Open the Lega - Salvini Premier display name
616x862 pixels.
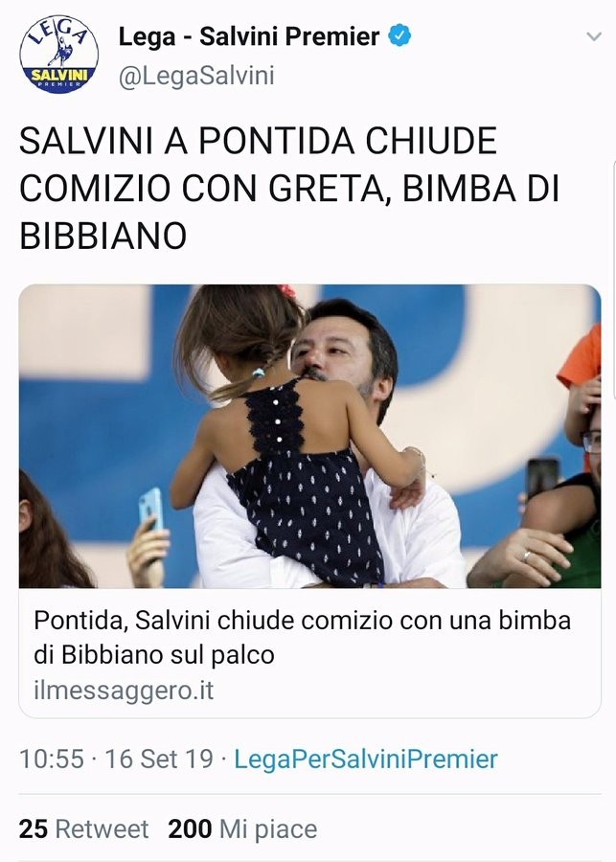[249, 36]
